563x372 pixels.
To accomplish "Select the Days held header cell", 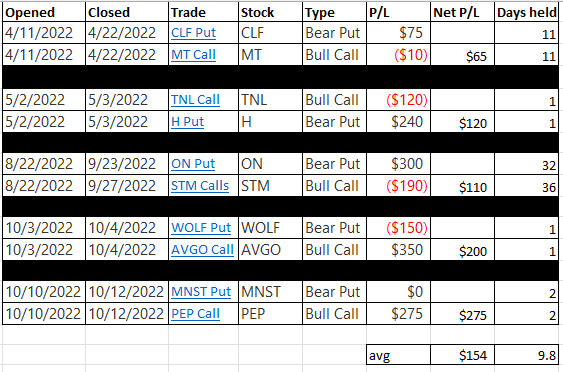I will coord(526,12).
